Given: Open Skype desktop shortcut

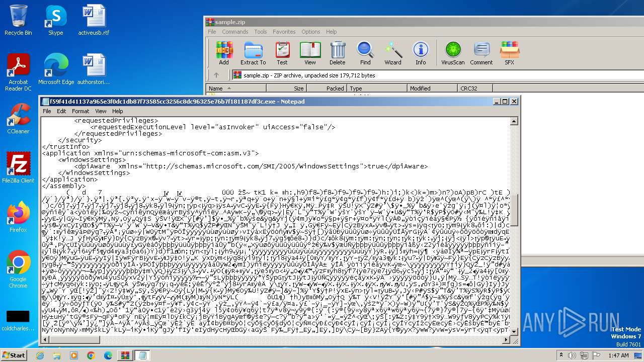Looking at the screenshot, I should click(x=56, y=20).
